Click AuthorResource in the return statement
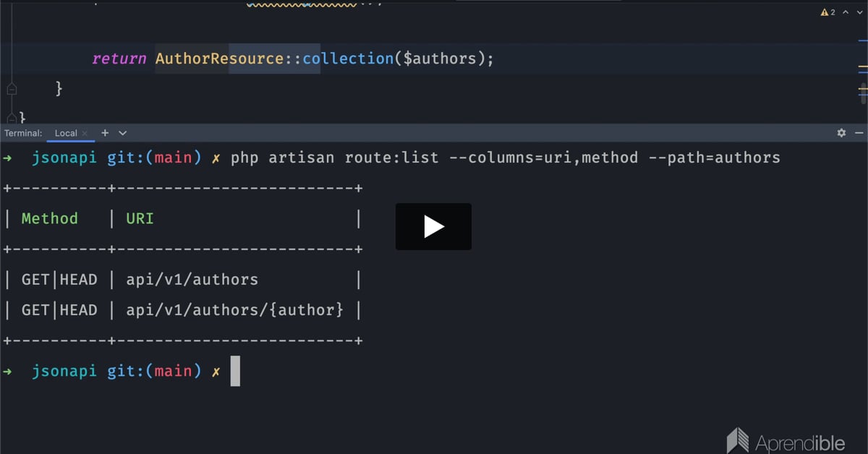This screenshot has width=868, height=454. coord(219,59)
